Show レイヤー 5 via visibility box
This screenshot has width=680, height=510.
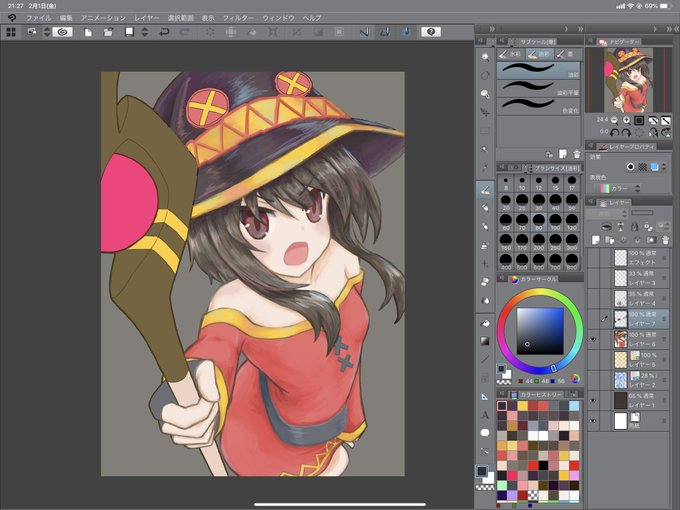(592, 360)
